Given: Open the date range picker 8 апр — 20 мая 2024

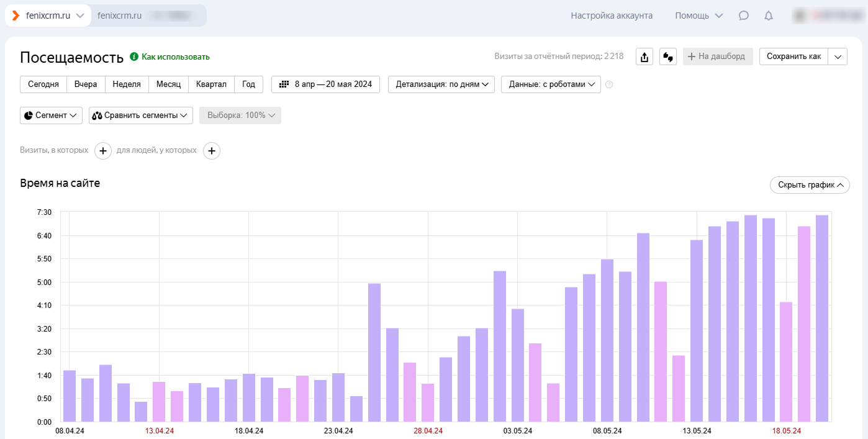Looking at the screenshot, I should (x=325, y=84).
